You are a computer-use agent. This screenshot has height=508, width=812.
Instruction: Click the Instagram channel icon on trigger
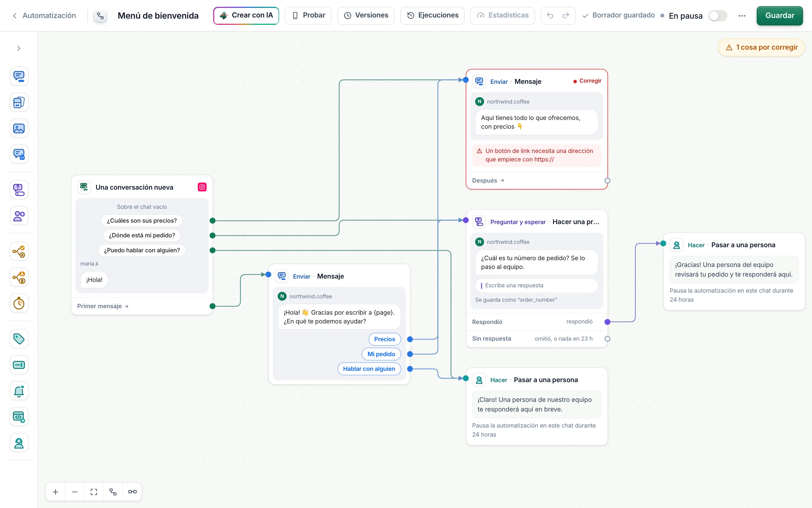pyautogui.click(x=202, y=187)
